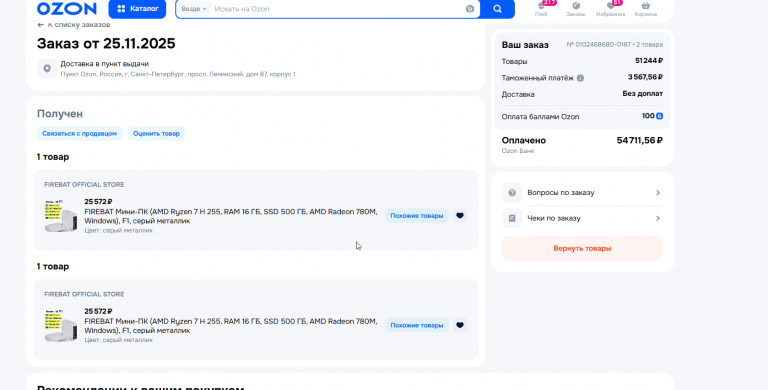Go back via К списку заказов link
The height and width of the screenshot is (390, 768).
pos(74,24)
